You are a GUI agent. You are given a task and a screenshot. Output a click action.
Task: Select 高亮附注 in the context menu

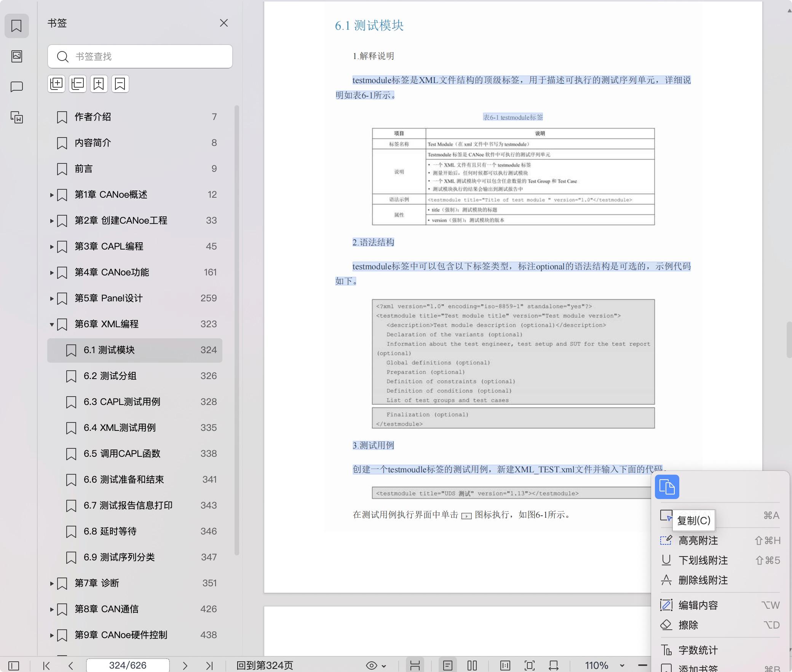click(698, 541)
